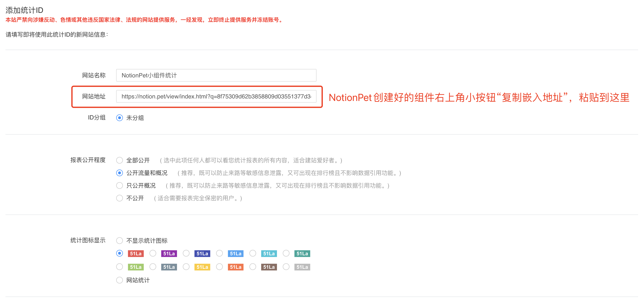
Task: Select 全部公开 report visibility option
Action: 120,160
